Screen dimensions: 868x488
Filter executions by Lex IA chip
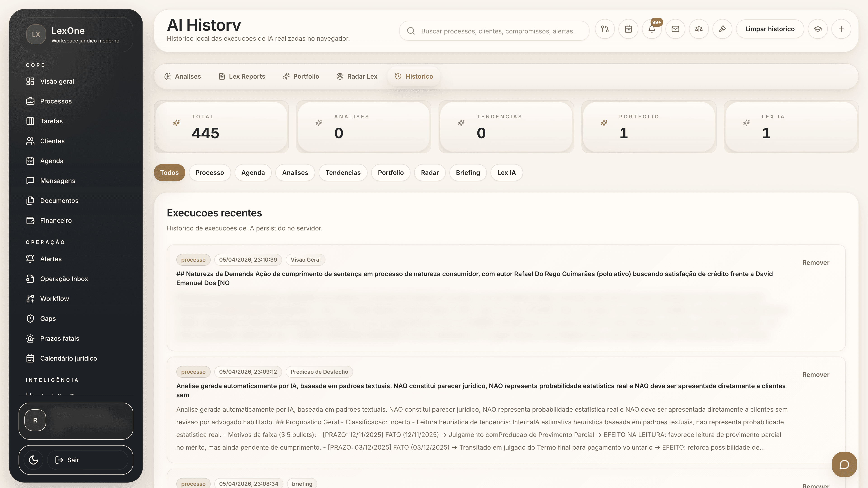pyautogui.click(x=506, y=172)
